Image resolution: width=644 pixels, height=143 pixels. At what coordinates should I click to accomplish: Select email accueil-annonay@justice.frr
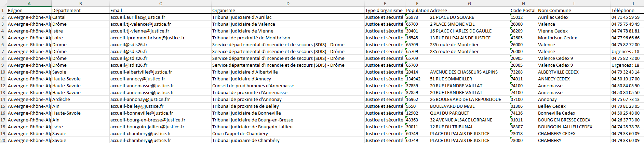coord(160,99)
